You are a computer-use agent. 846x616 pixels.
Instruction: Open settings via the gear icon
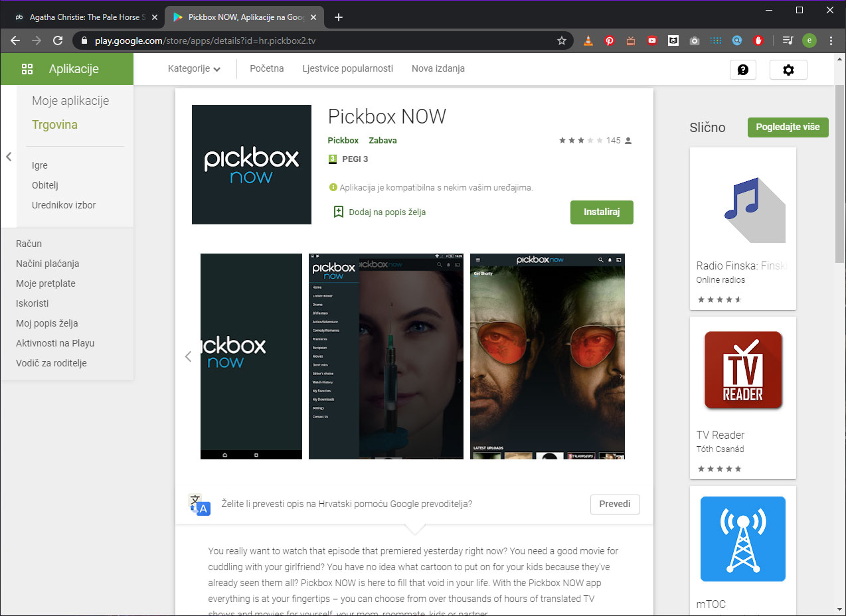[788, 70]
